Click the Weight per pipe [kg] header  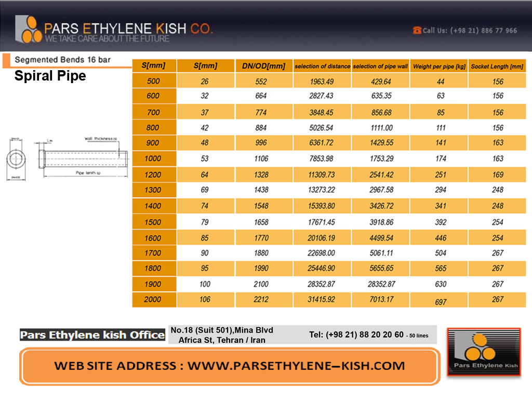pyautogui.click(x=439, y=66)
